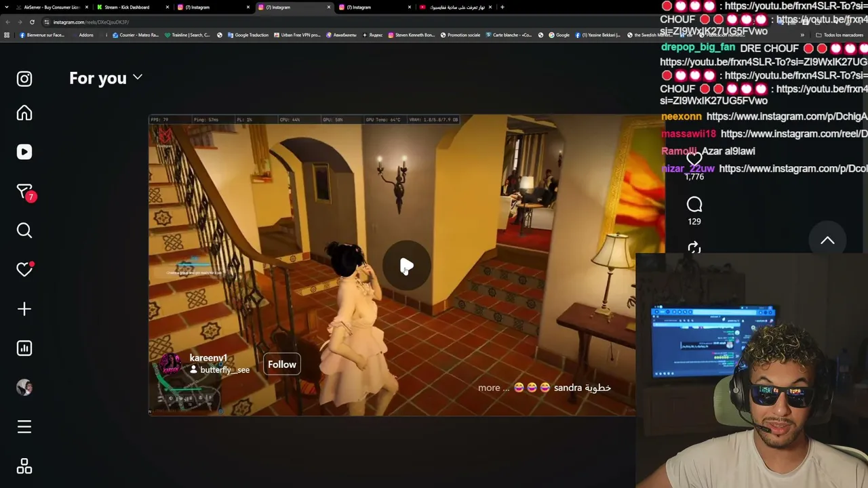
Task: Open the Urban Free VPN bookmark
Action: 297,35
